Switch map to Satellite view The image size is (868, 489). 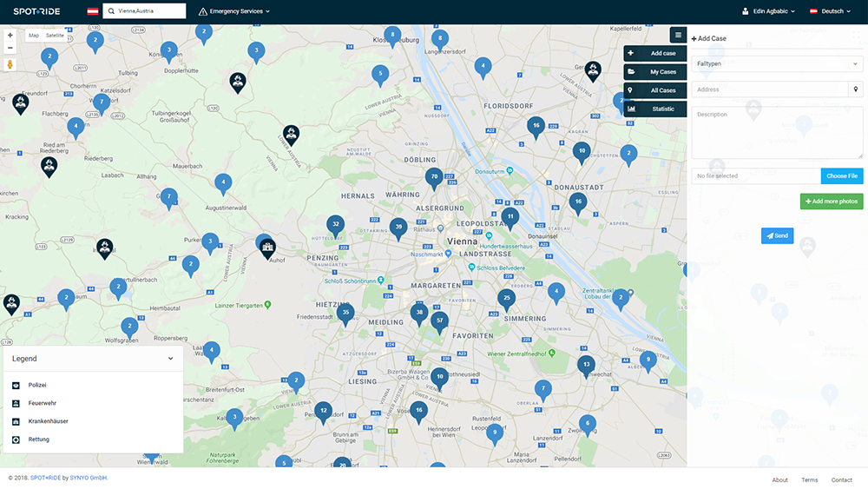(x=55, y=36)
